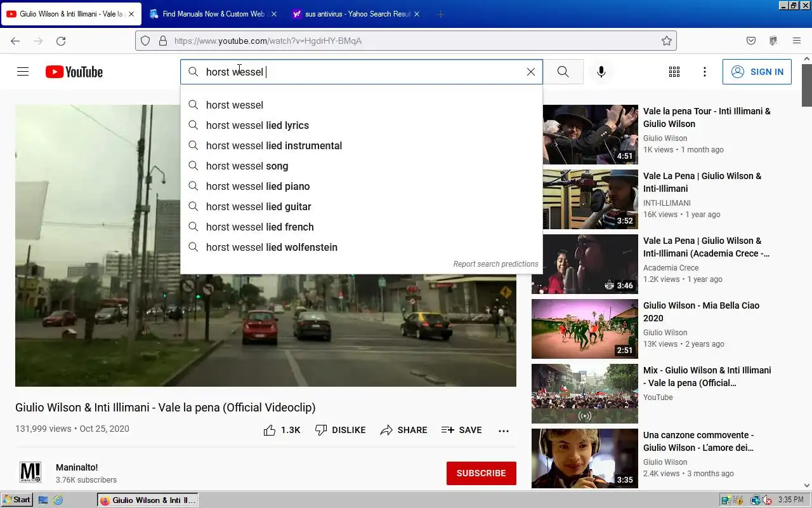Open title 'Giulio Wilson - Mia Bella Ciao 2020'
812x508 pixels.
[701, 312]
